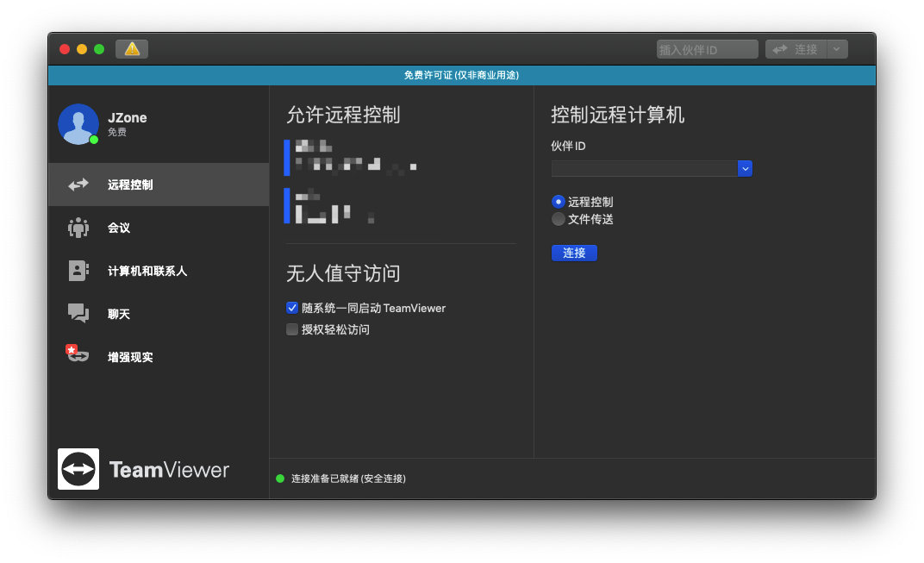Open 远程控制 section

(x=159, y=185)
